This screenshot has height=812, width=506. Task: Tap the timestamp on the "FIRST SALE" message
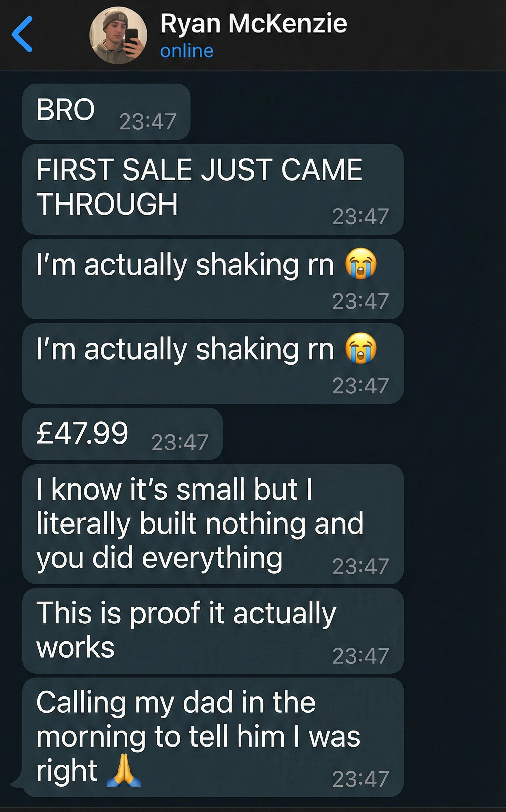tap(360, 217)
